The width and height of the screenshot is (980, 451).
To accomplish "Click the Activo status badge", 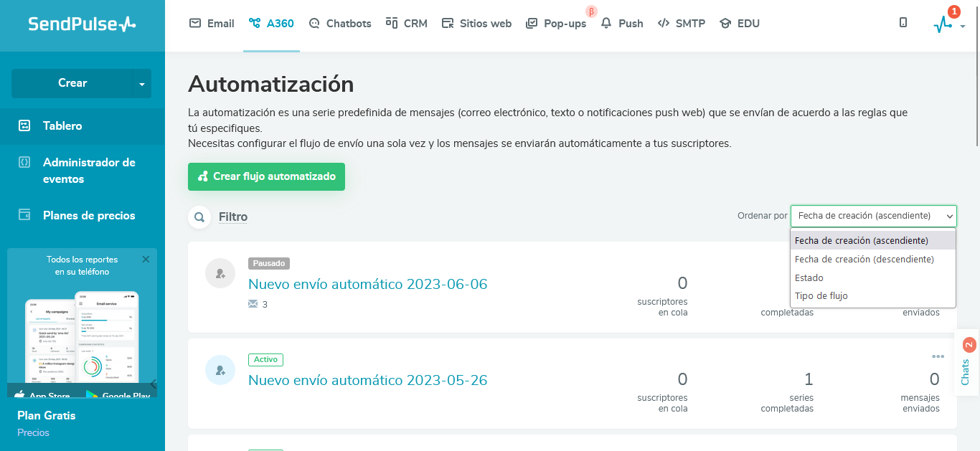I will [266, 360].
